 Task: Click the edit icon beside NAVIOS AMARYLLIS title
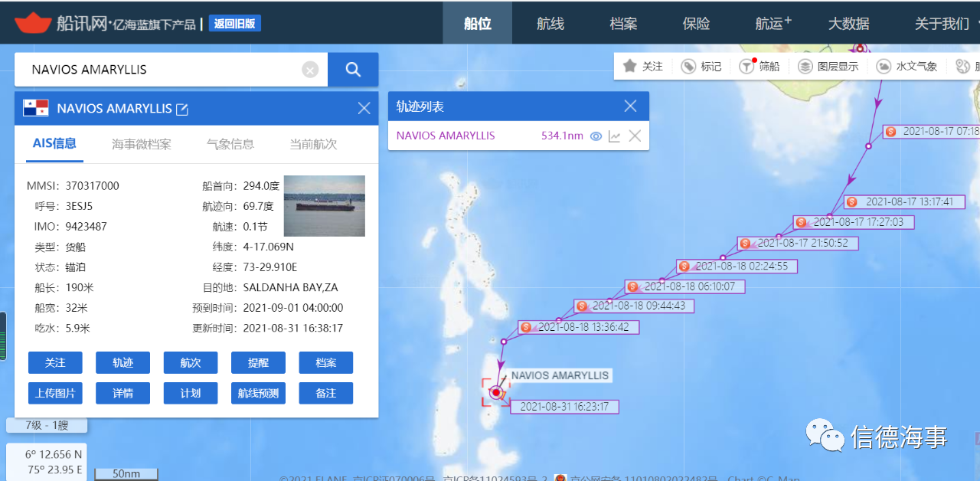pos(182,110)
